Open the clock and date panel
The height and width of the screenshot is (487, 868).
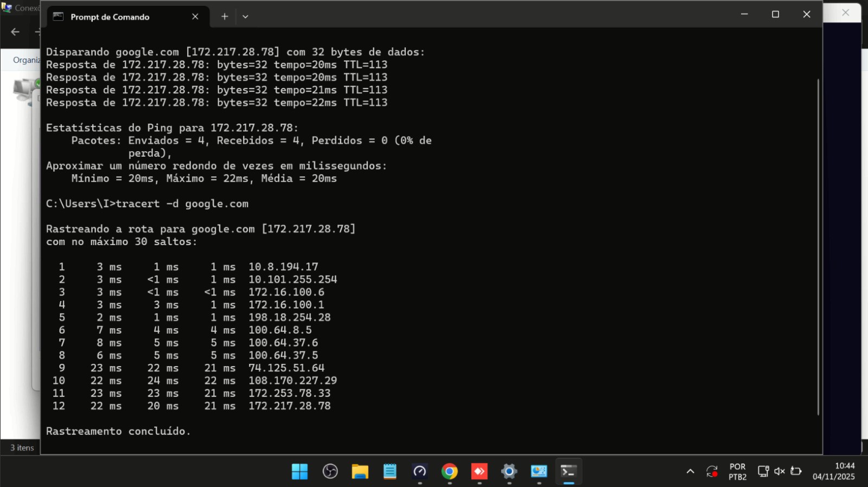[833, 471]
